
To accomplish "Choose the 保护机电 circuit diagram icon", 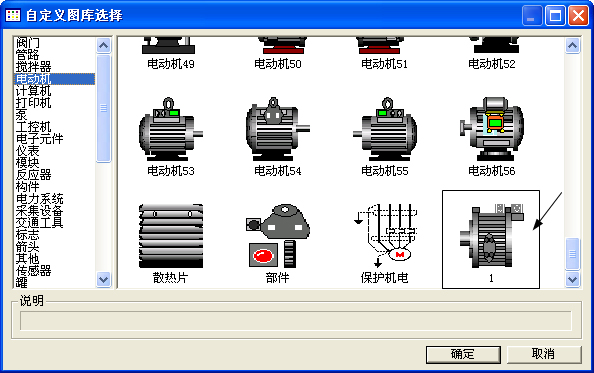I will click(385, 236).
